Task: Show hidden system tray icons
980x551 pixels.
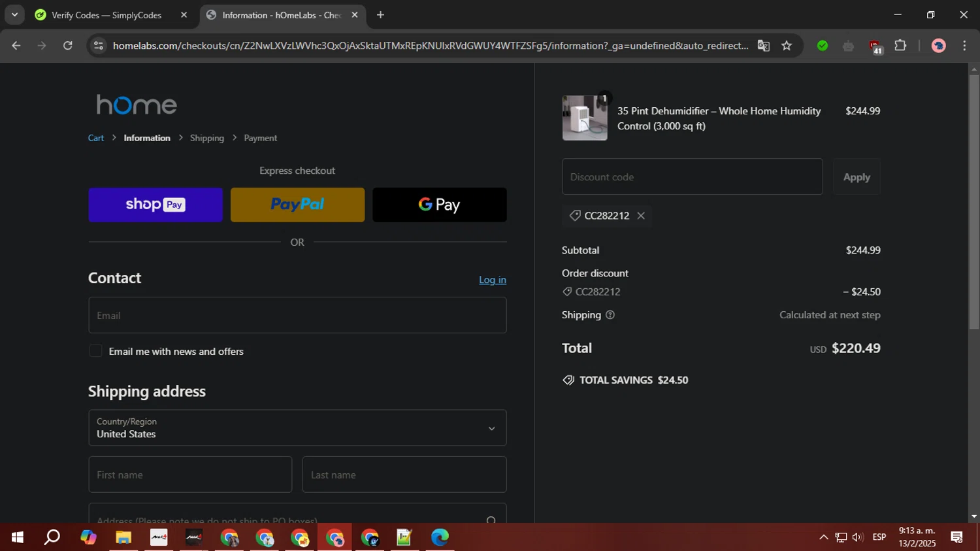Action: pos(823,537)
